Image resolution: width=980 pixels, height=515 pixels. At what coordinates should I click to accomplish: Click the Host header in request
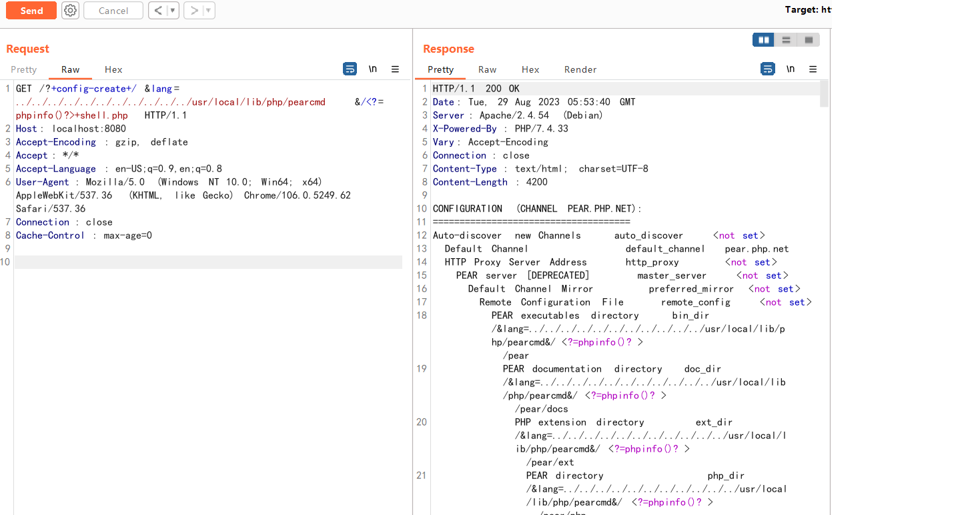[x=71, y=129]
